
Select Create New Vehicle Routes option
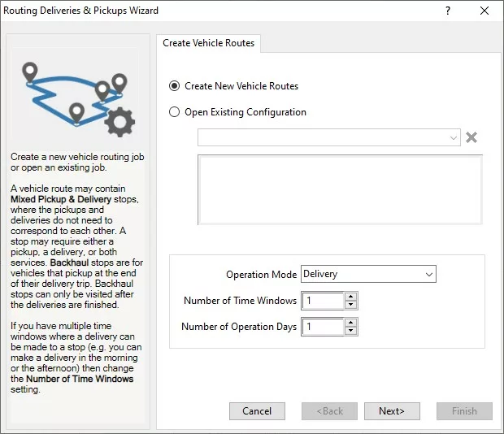point(175,86)
